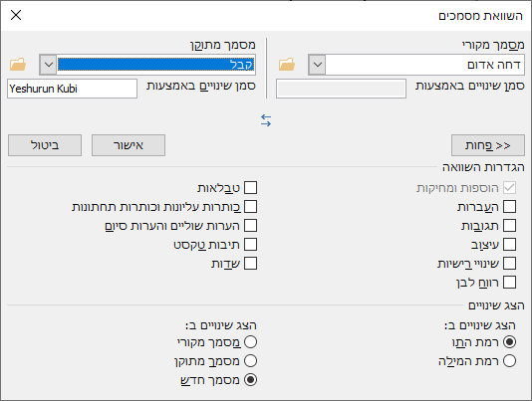Enable the טבלאות checkbox
Screen dimensions: 532x401
point(250,187)
